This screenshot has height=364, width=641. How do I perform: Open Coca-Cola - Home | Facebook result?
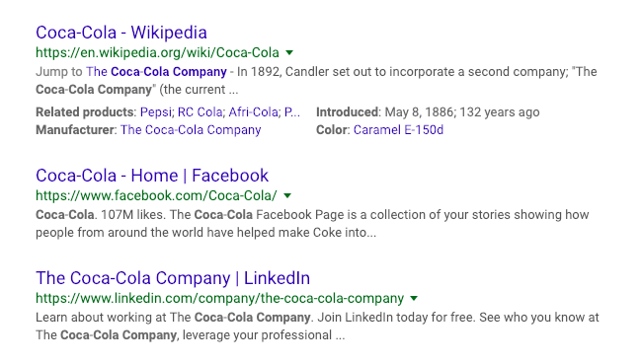pyautogui.click(x=152, y=176)
